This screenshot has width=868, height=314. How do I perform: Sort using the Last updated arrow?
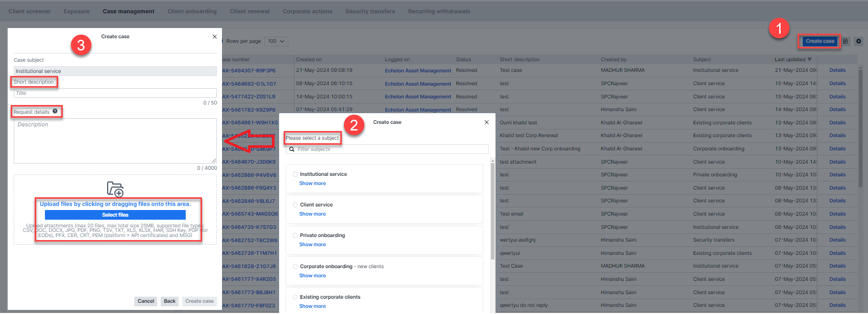click(x=809, y=60)
